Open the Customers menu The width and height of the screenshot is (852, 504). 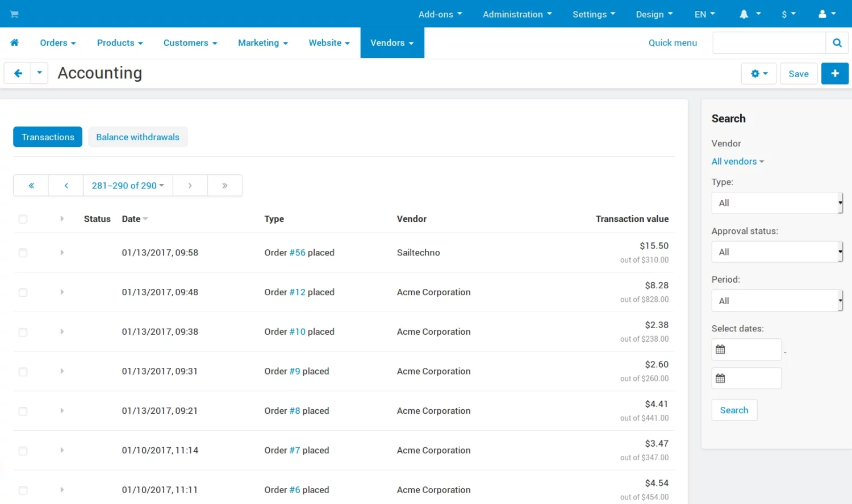tap(190, 43)
